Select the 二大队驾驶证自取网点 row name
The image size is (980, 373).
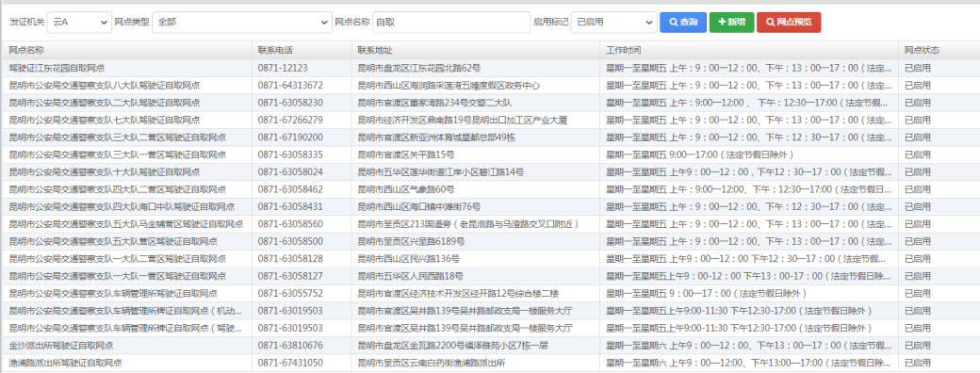coord(105,103)
